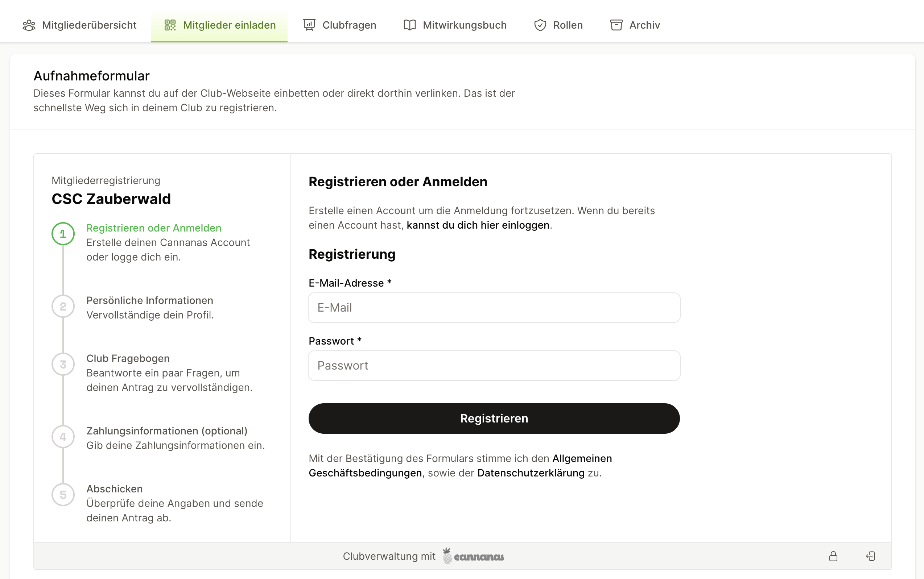The image size is (924, 579).
Task: Select step 1 circle Registrieren oder Anmelden
Action: click(63, 234)
